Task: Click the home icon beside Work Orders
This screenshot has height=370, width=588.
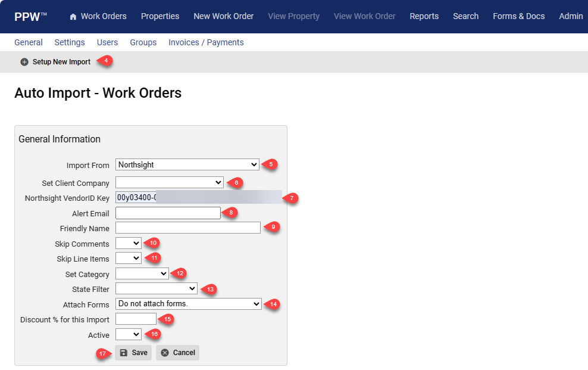Action: (73, 17)
